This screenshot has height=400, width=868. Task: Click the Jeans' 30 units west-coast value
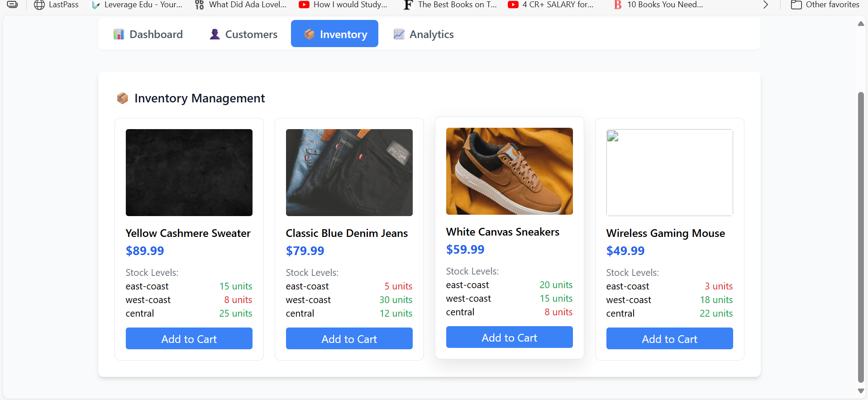pyautogui.click(x=396, y=300)
